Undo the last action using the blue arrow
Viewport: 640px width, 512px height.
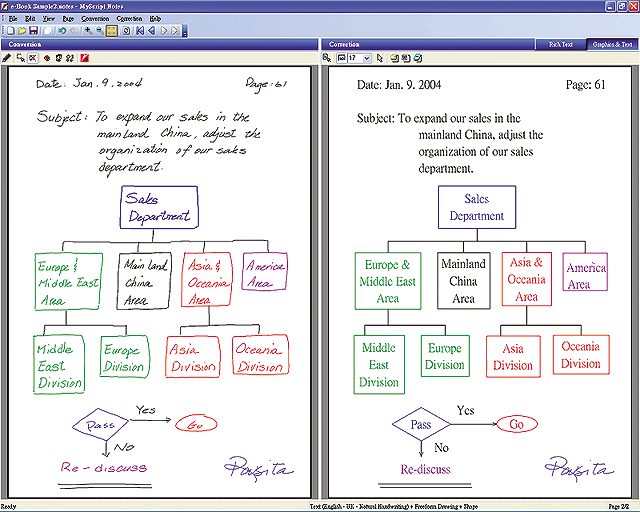click(62, 31)
